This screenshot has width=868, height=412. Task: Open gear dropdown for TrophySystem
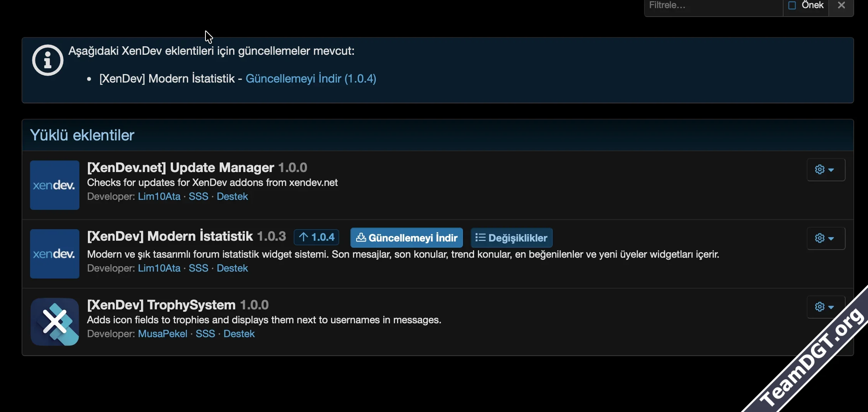826,307
